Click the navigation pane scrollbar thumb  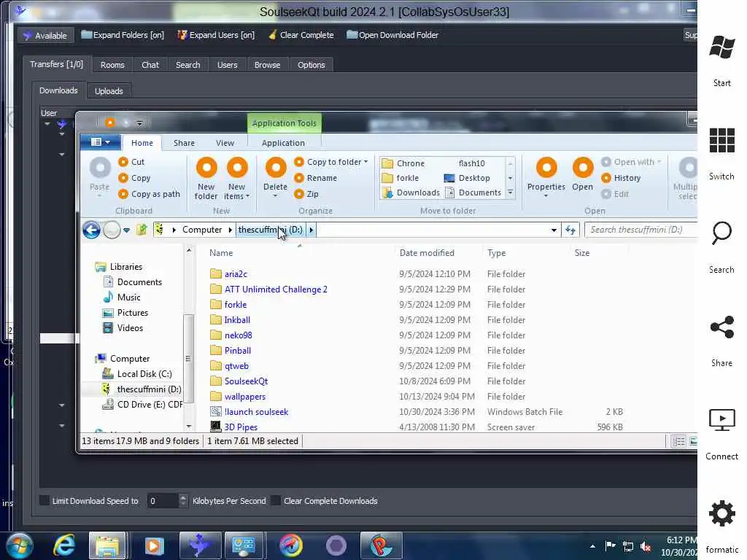click(x=189, y=358)
